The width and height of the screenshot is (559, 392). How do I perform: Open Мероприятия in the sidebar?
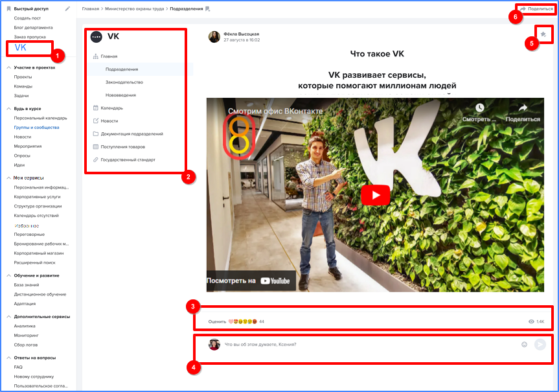28,146
